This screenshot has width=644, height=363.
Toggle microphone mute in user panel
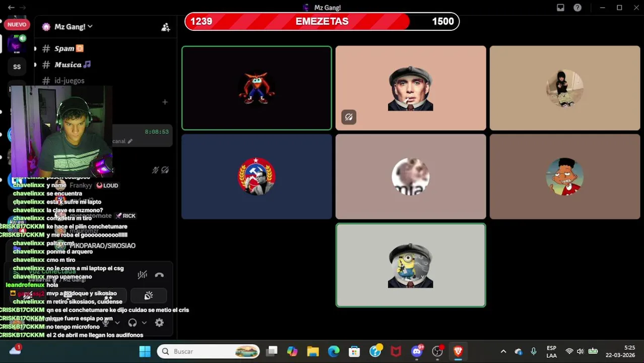106,323
